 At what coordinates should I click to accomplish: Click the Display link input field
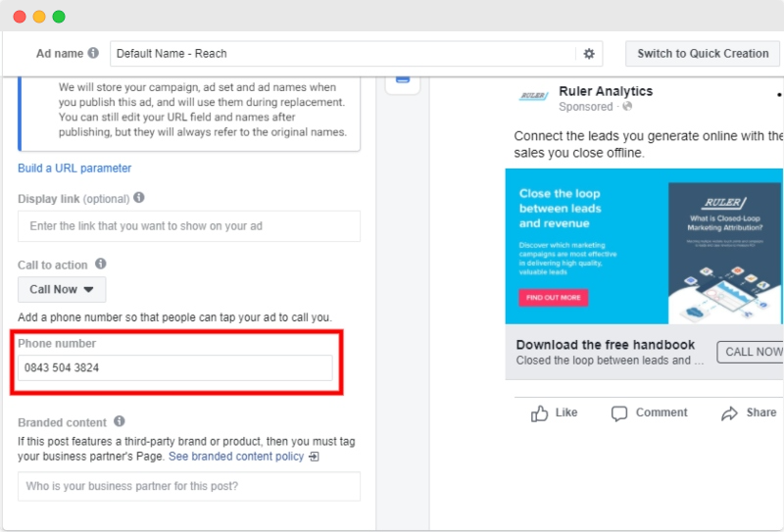[189, 226]
